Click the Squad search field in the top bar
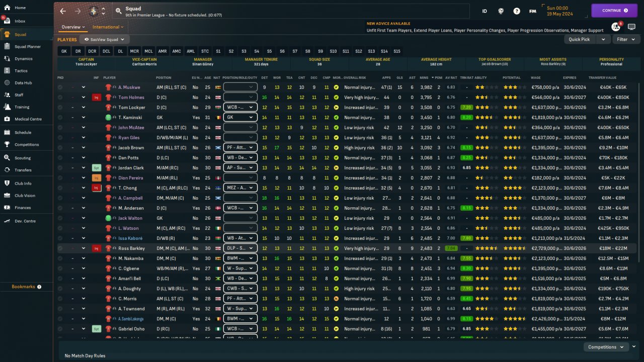 click(292, 11)
